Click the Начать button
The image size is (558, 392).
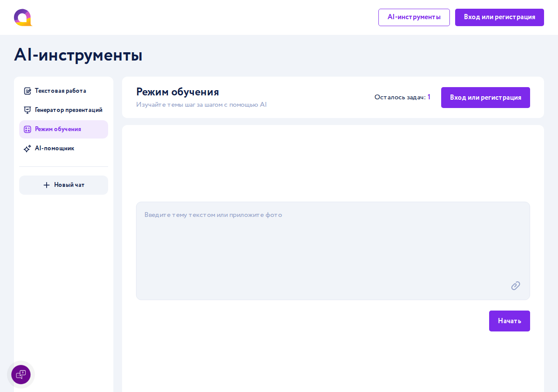pos(510,321)
